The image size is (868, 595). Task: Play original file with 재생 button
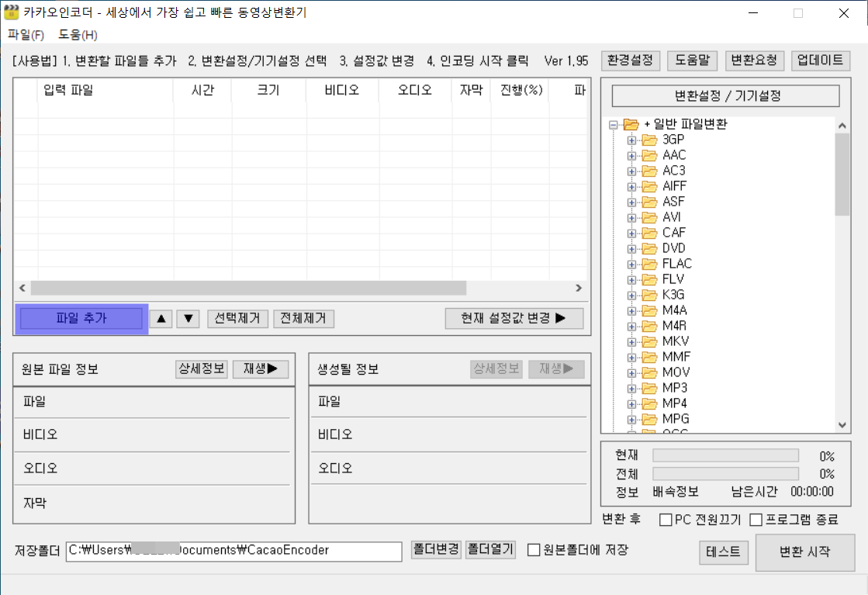pos(261,368)
